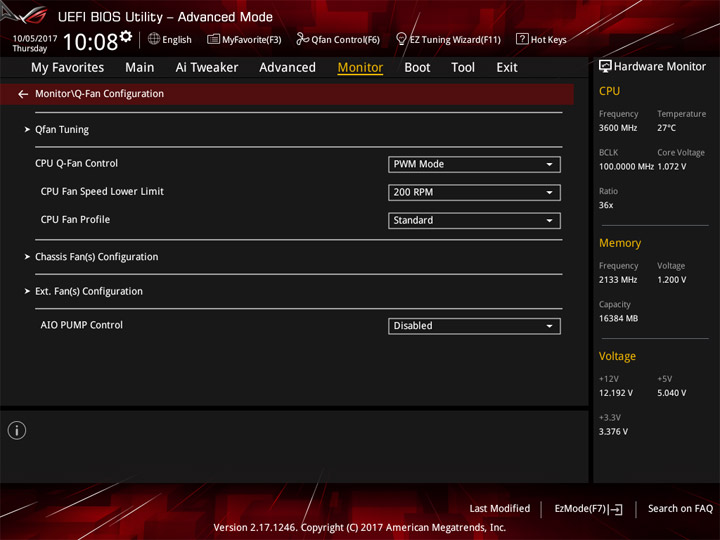
Task: Open the Ai Tweaker tab
Action: pos(207,68)
